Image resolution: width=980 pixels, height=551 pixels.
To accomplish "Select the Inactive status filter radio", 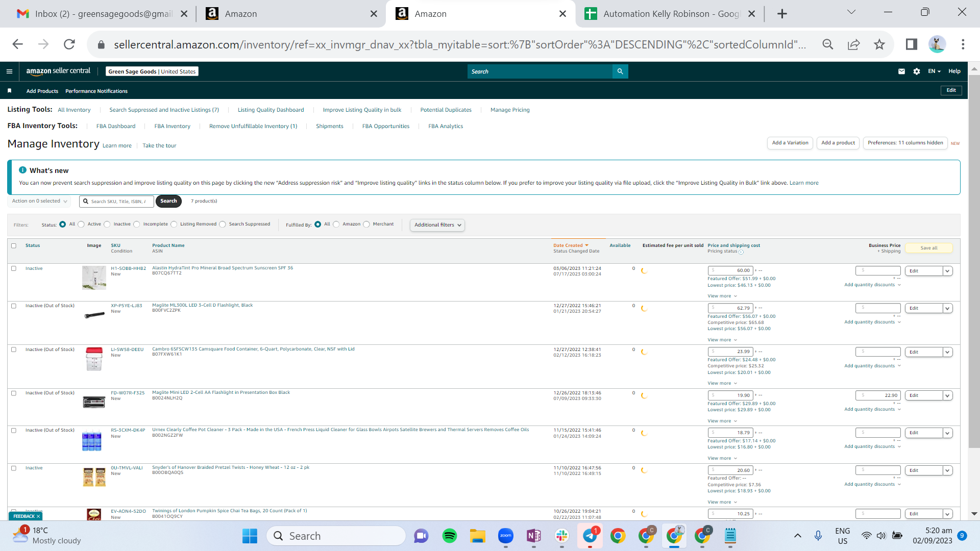I will [x=107, y=224].
